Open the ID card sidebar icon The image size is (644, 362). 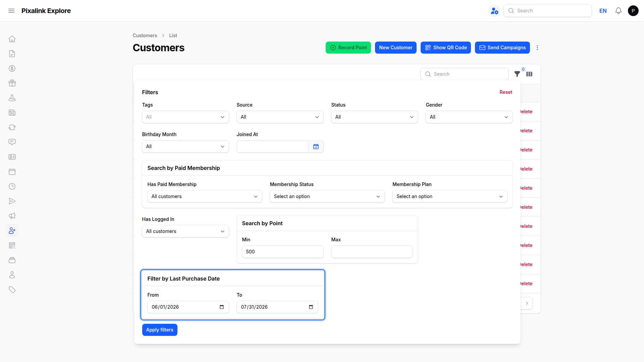coord(12,157)
